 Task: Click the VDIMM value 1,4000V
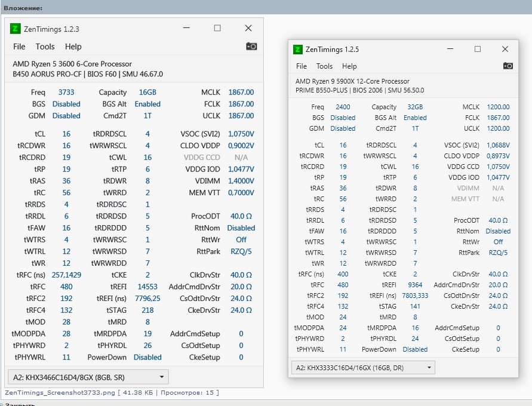[241, 181]
